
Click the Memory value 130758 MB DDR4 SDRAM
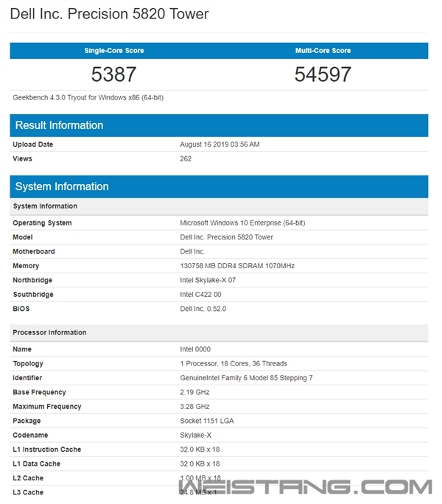(237, 265)
